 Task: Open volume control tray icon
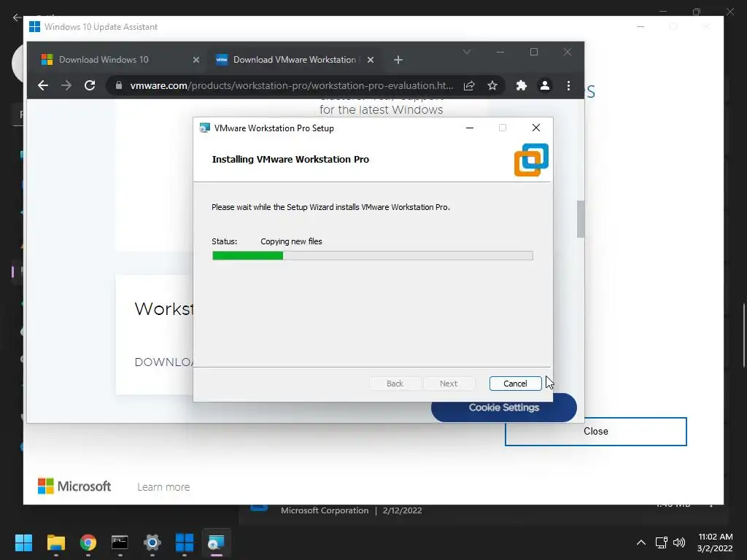679,542
